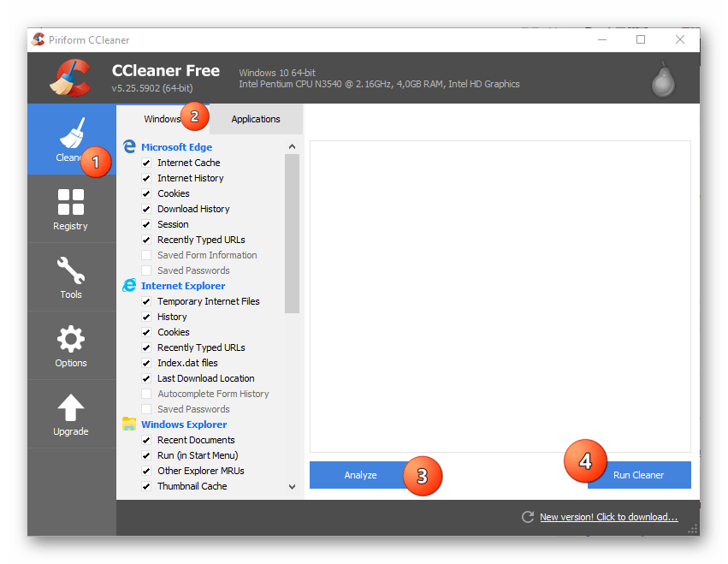Click the Internet Explorer category icon
This screenshot has height=564, width=728.
(130, 286)
